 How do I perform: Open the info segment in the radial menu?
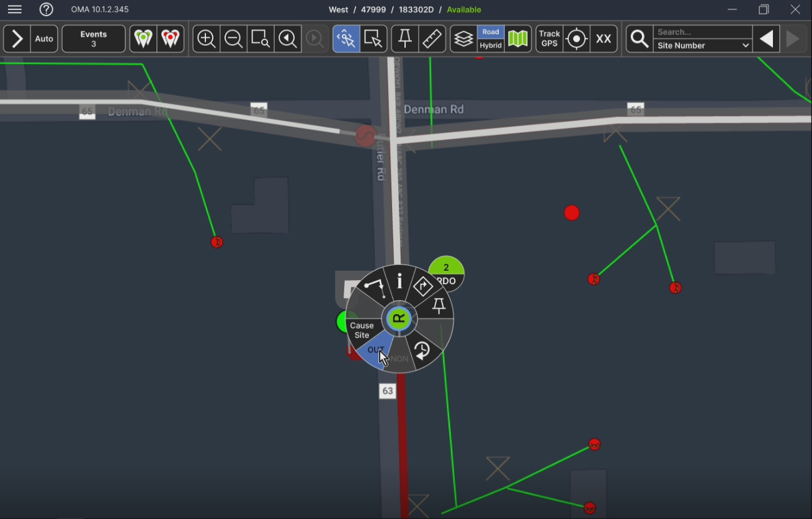click(x=399, y=282)
